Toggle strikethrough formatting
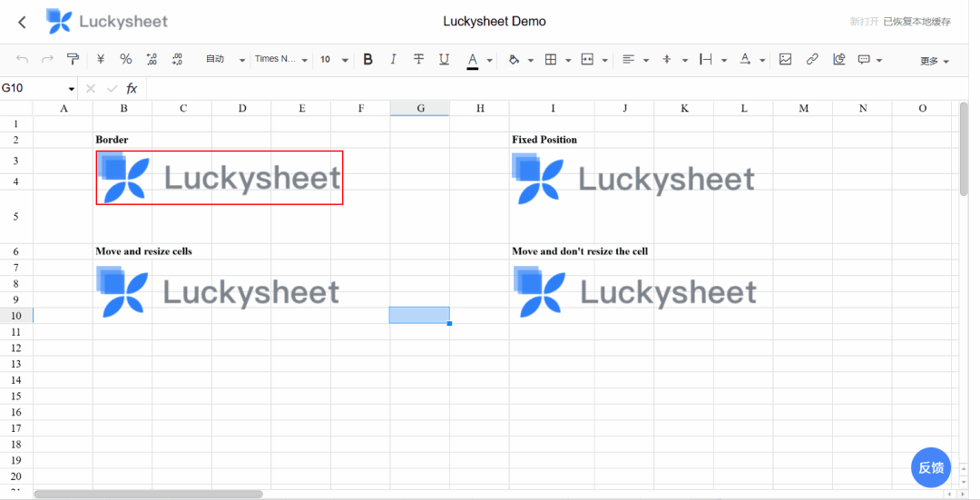 click(418, 59)
